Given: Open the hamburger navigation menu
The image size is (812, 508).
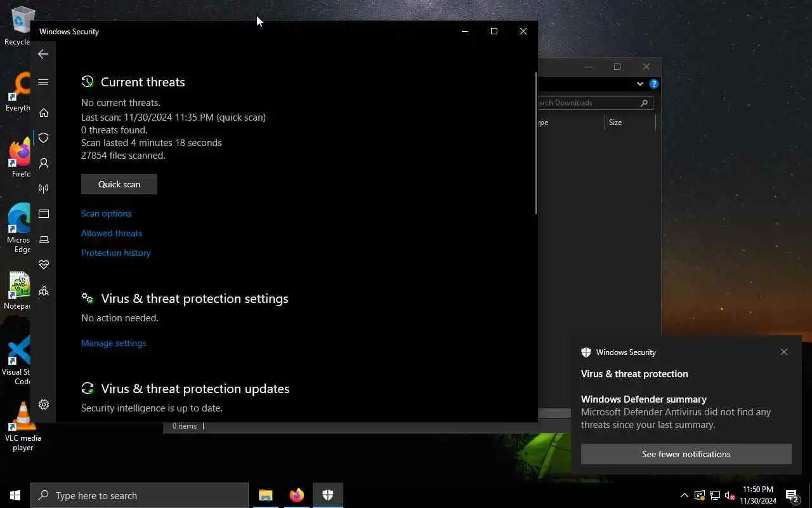Looking at the screenshot, I should (x=43, y=82).
